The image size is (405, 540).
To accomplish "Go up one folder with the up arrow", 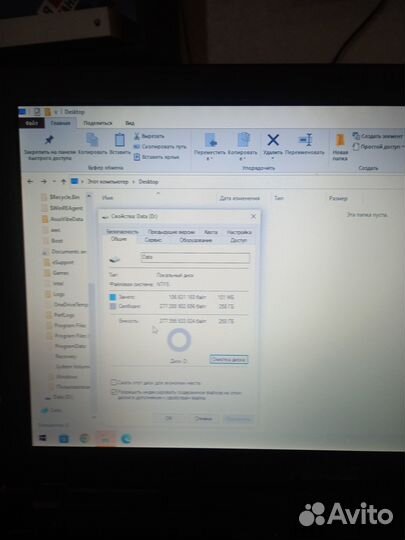I will (63, 181).
